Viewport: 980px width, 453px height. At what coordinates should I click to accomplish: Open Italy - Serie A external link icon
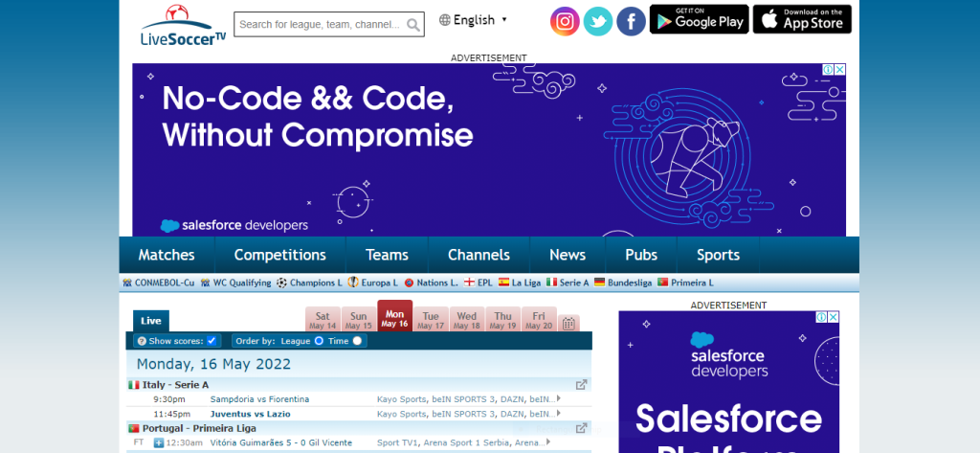coord(581,385)
